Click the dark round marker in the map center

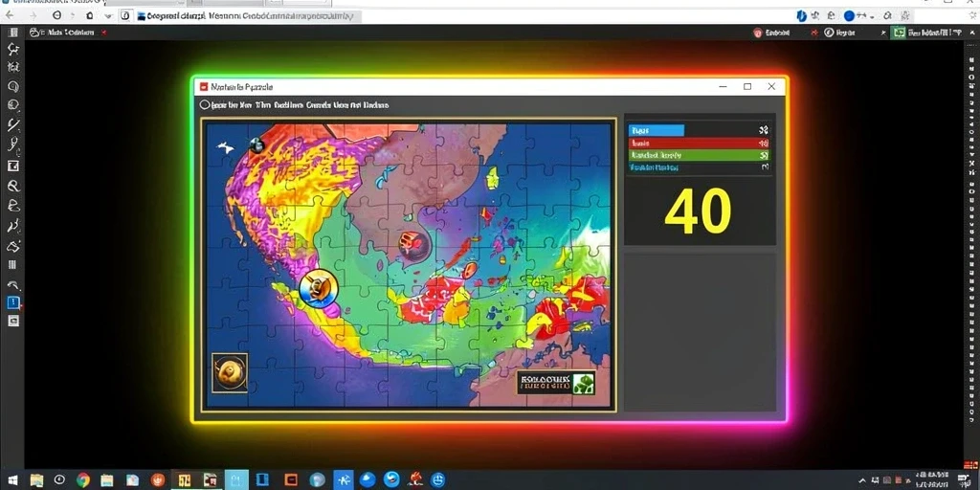coord(413,245)
